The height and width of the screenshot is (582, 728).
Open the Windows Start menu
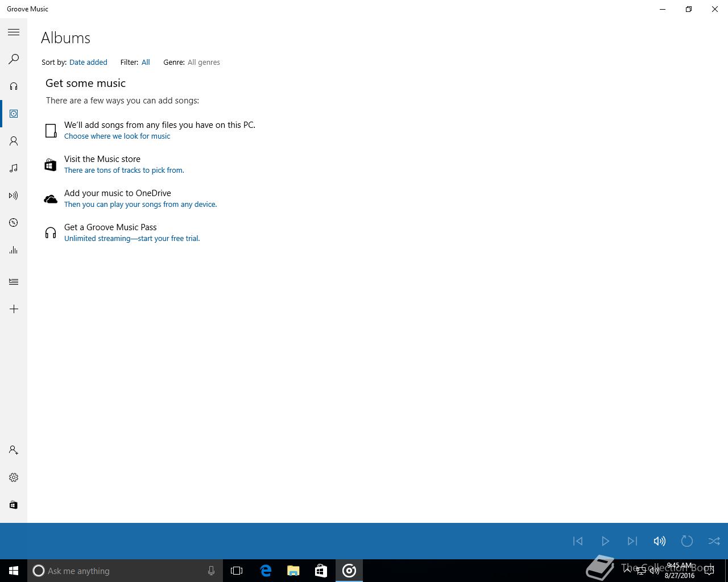point(14,571)
